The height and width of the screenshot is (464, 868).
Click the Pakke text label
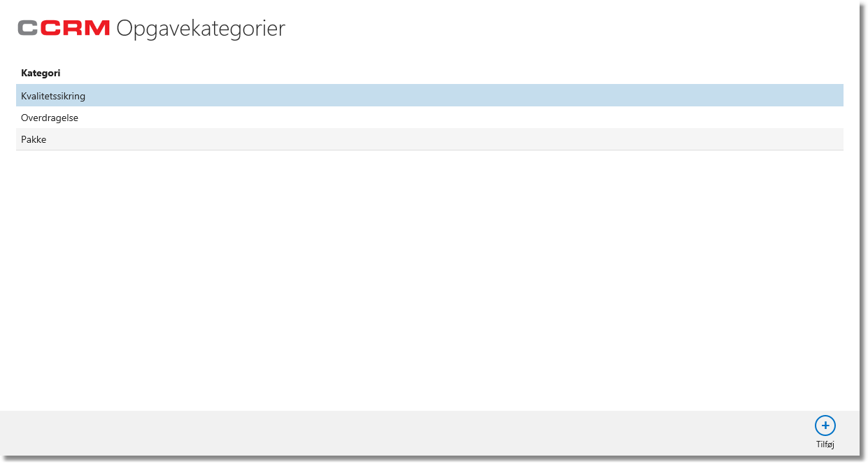(34, 139)
